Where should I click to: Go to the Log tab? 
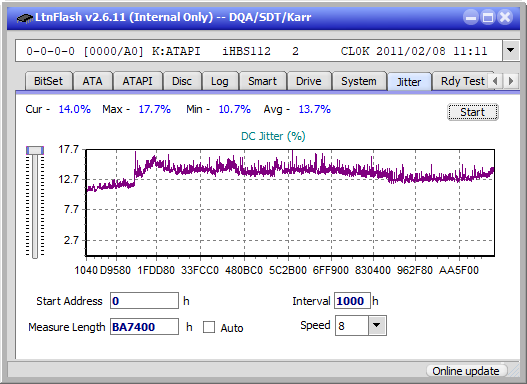pos(220,81)
